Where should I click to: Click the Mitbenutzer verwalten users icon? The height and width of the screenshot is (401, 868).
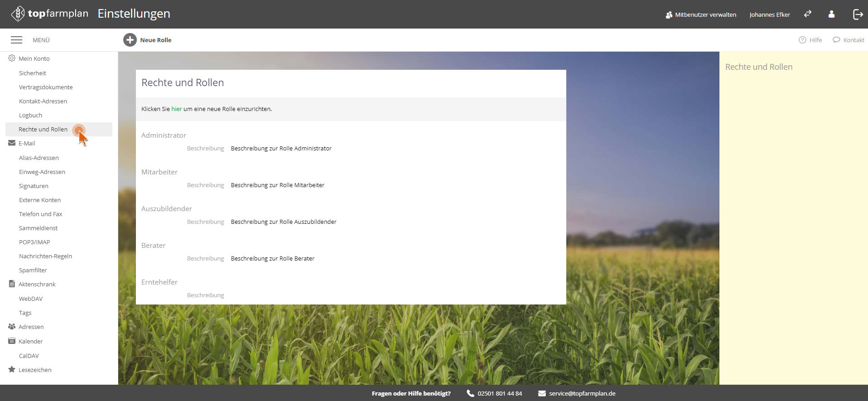pyautogui.click(x=669, y=15)
